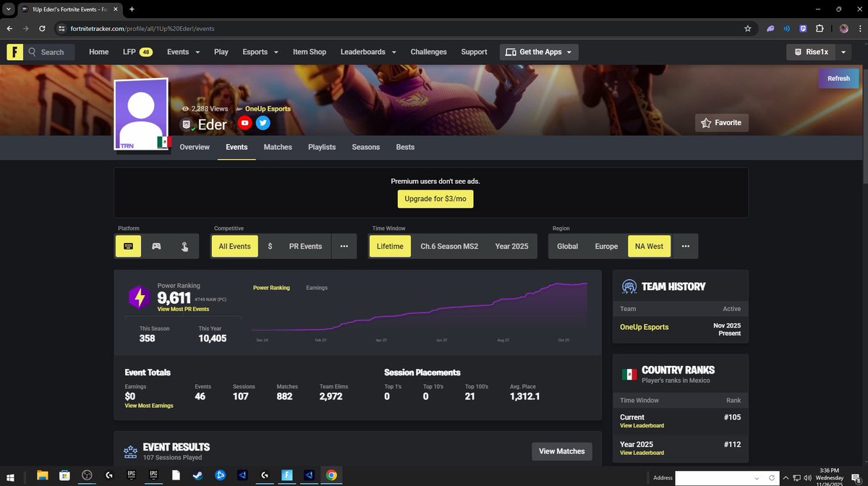This screenshot has width=868, height=486.
Task: Open Eder's YouTube channel icon
Action: [x=244, y=123]
